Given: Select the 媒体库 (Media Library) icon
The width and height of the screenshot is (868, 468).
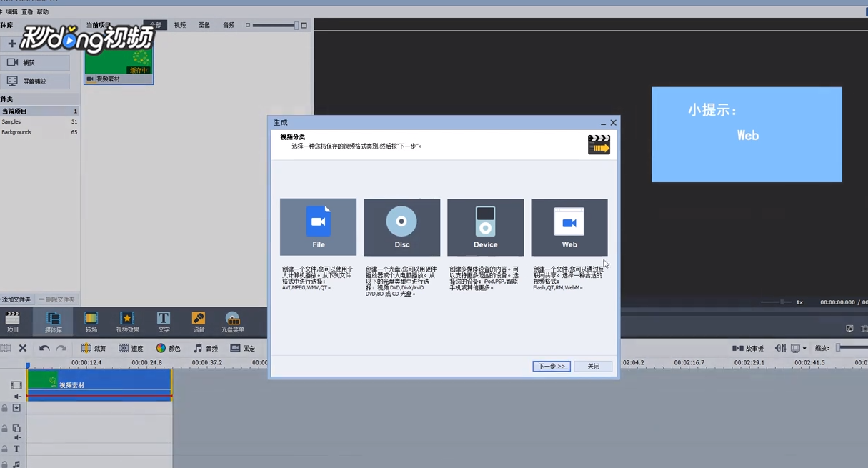Looking at the screenshot, I should [x=54, y=321].
